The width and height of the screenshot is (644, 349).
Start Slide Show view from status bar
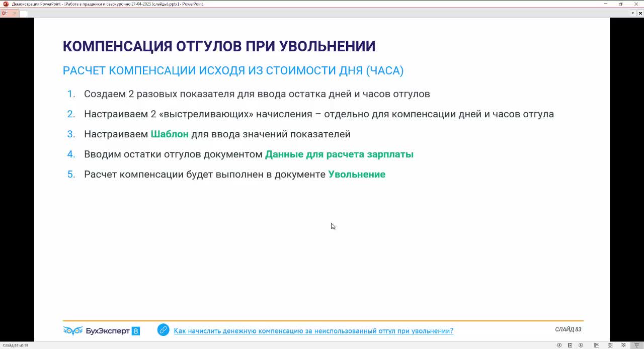point(637,345)
